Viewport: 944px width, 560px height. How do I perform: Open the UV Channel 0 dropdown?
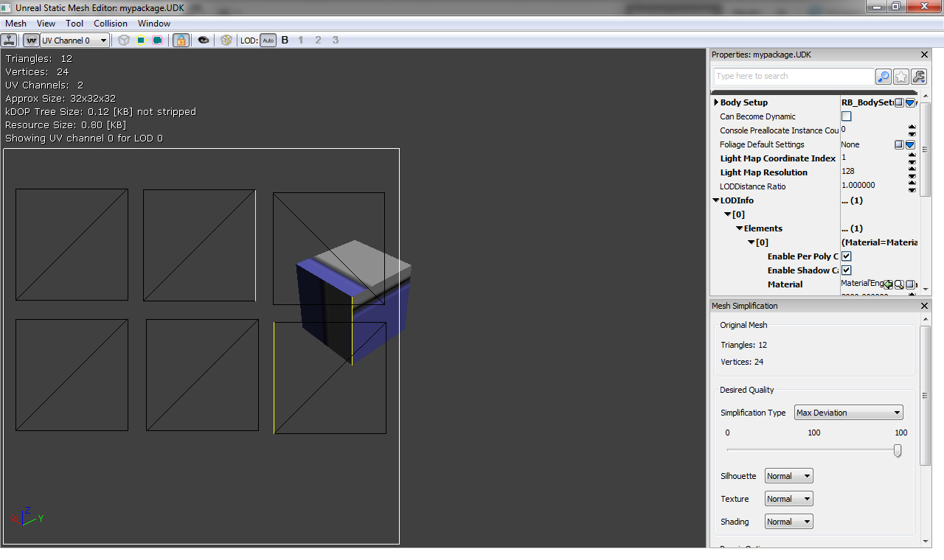(x=74, y=41)
